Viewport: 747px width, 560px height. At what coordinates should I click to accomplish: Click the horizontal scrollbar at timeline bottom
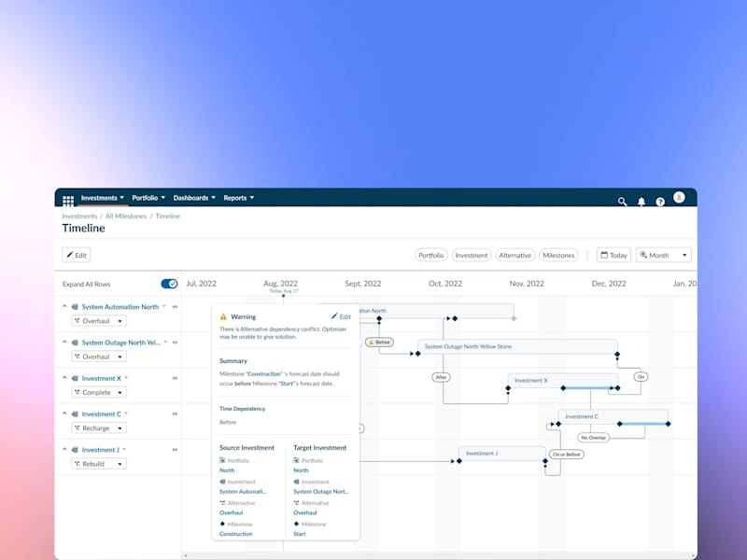tap(439, 555)
